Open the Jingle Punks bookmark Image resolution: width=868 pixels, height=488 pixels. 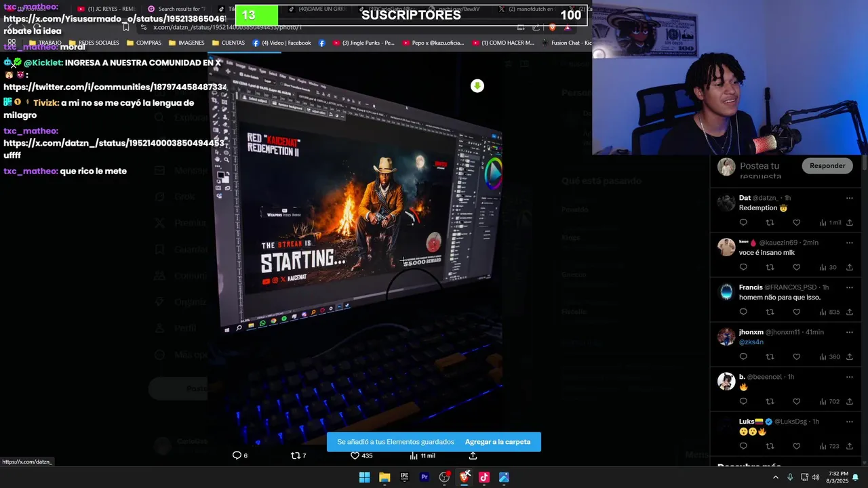click(363, 43)
